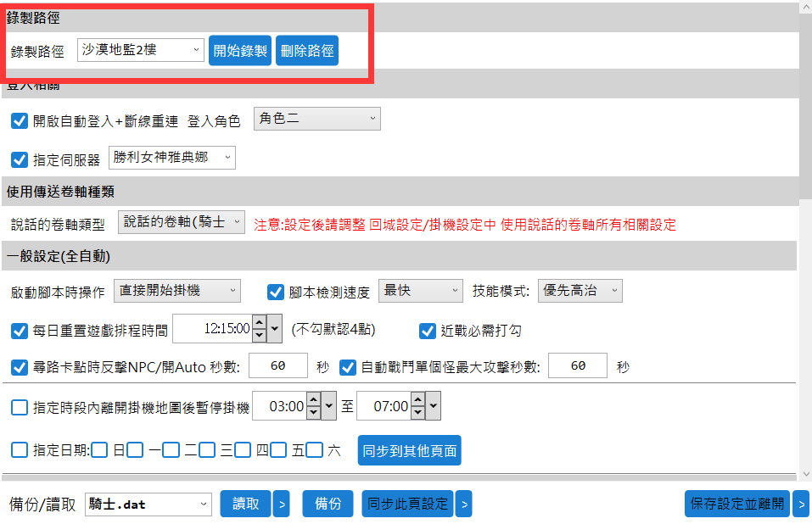812x524 pixels.
Task: Click the 同步到其他頁面 button
Action: tap(409, 451)
